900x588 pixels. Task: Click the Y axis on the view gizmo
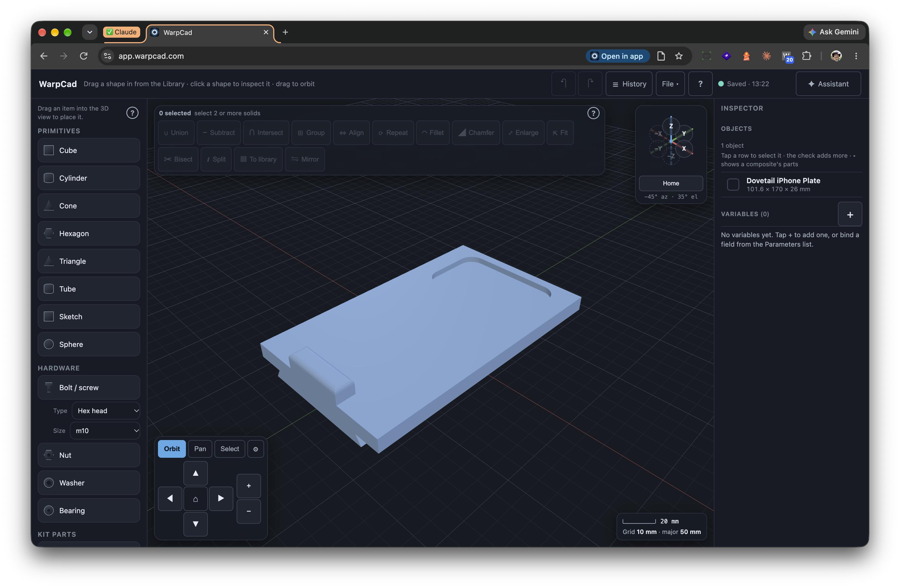(x=684, y=134)
